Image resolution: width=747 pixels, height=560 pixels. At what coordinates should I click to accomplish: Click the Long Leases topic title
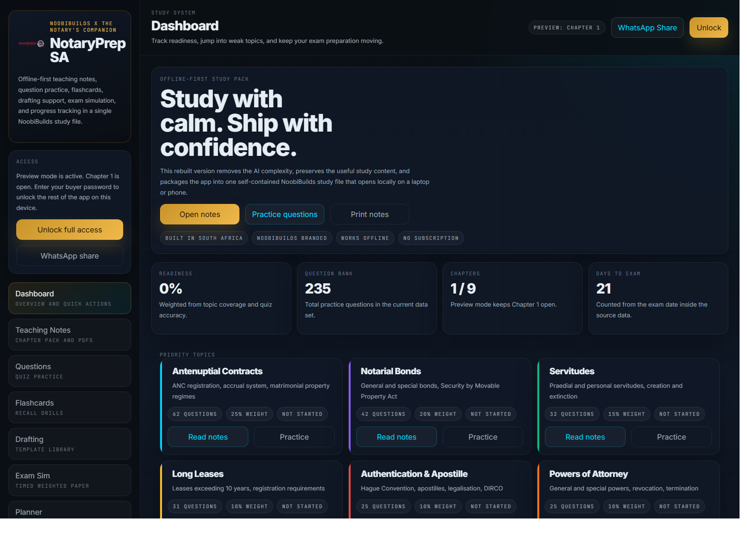pyautogui.click(x=198, y=474)
